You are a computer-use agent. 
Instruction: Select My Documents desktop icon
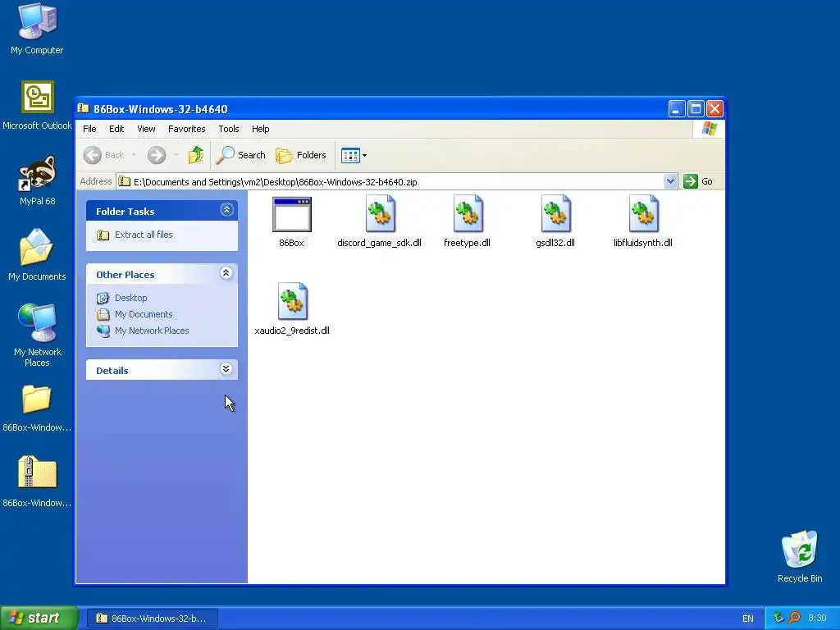click(x=37, y=256)
